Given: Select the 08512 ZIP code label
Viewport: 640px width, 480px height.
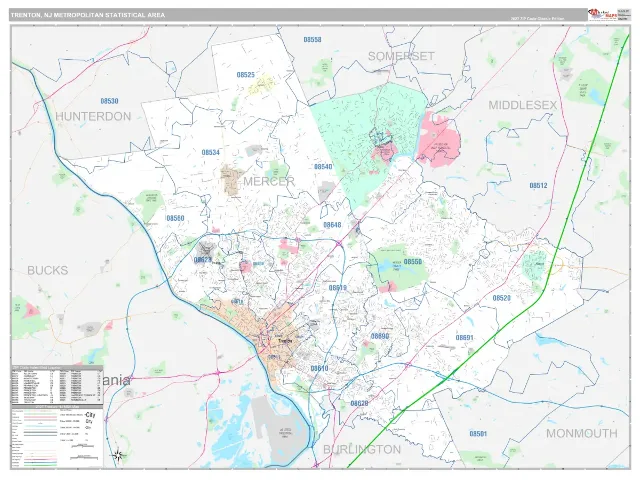Looking at the screenshot, I should (538, 186).
